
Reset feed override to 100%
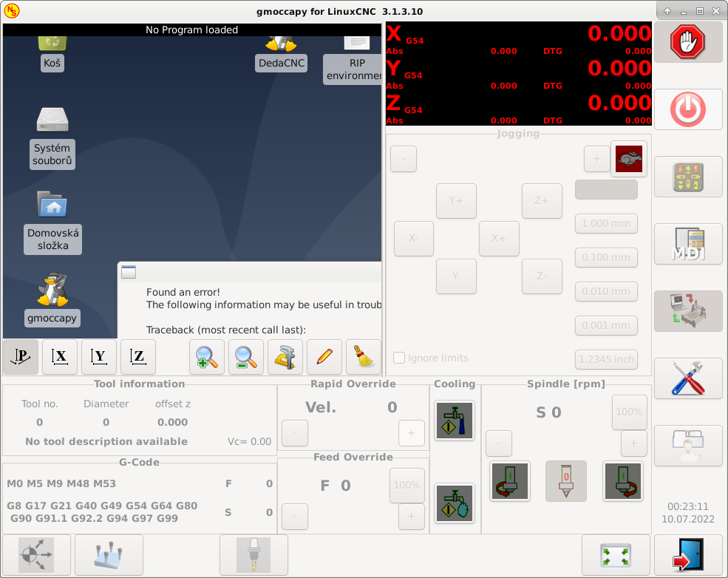click(x=407, y=485)
